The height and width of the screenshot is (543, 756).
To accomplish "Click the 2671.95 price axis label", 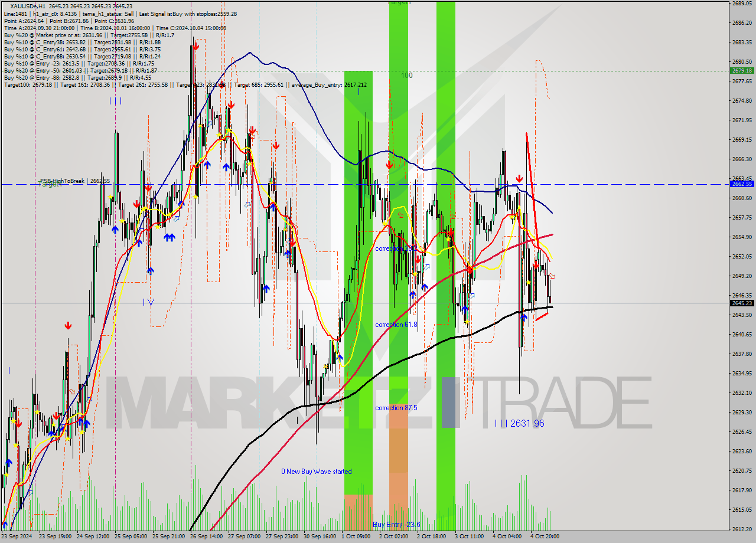I will pos(742,120).
